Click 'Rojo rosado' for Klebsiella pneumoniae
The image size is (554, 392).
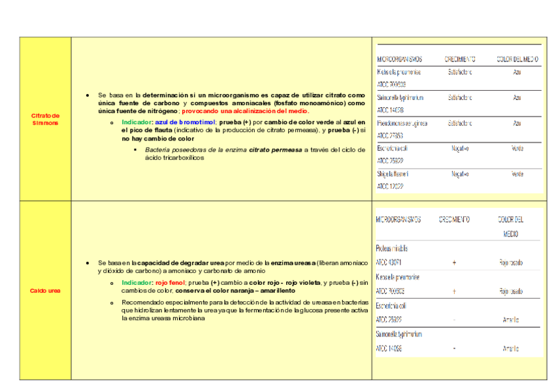coord(510,291)
